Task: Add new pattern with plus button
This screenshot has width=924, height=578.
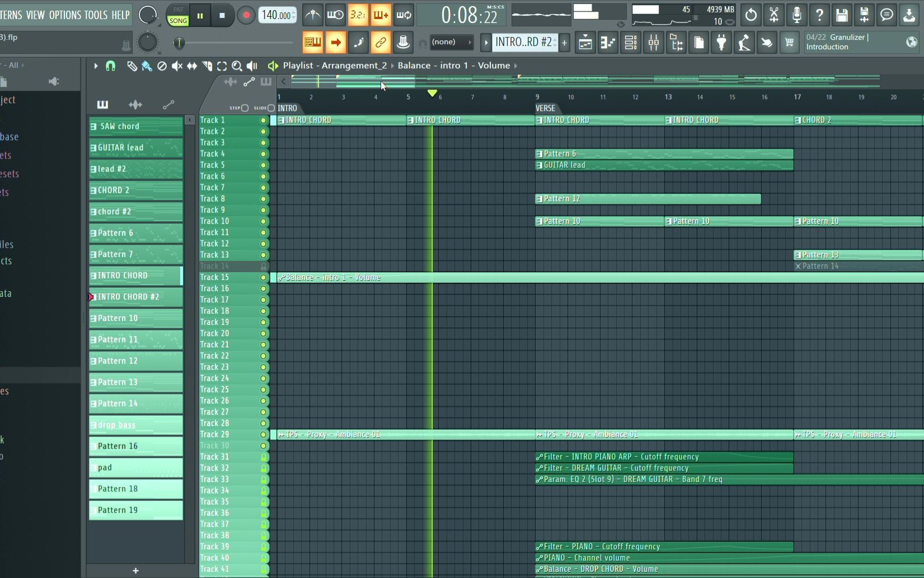Action: pos(564,42)
